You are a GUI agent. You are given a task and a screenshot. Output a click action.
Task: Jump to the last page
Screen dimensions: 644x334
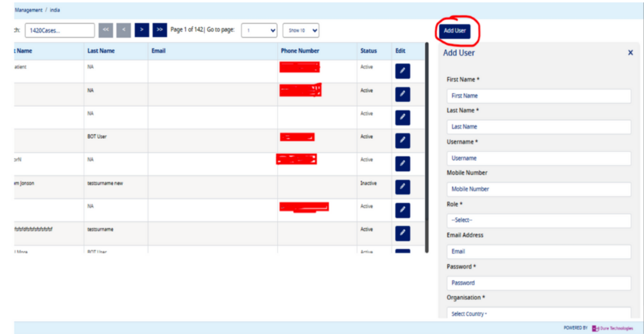click(160, 30)
